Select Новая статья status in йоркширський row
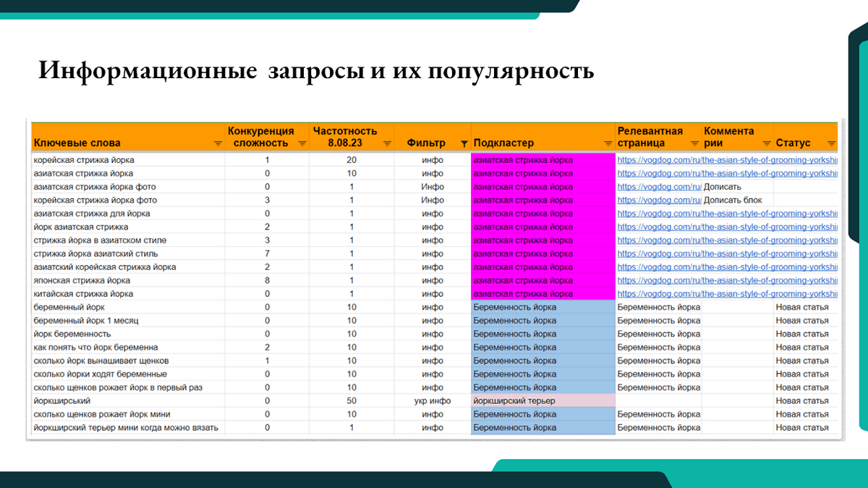 [805, 400]
